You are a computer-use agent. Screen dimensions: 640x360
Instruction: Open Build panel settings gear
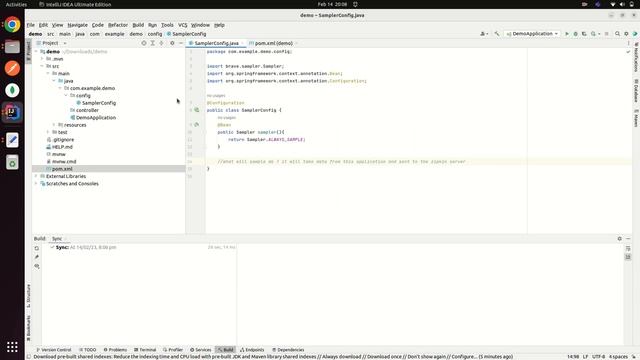click(620, 238)
